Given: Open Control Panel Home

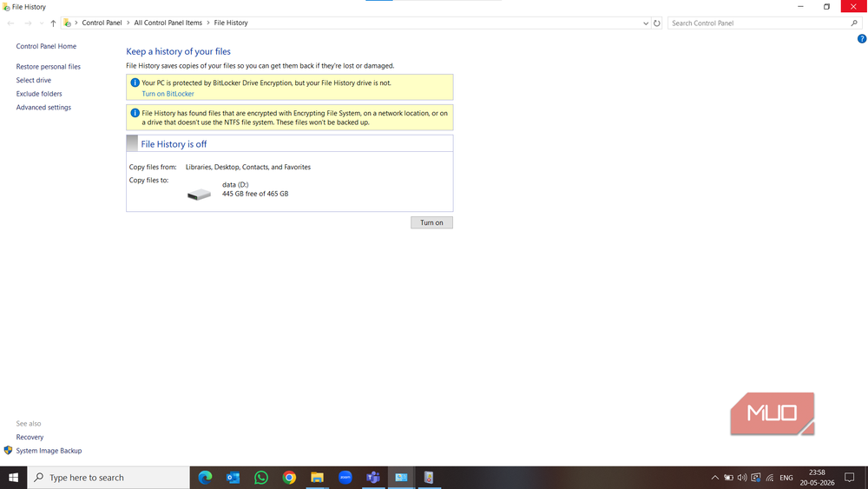Looking at the screenshot, I should [46, 47].
